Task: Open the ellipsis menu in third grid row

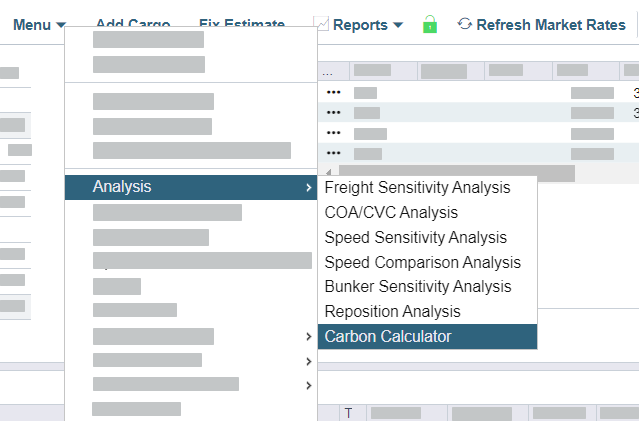Action: click(x=334, y=133)
